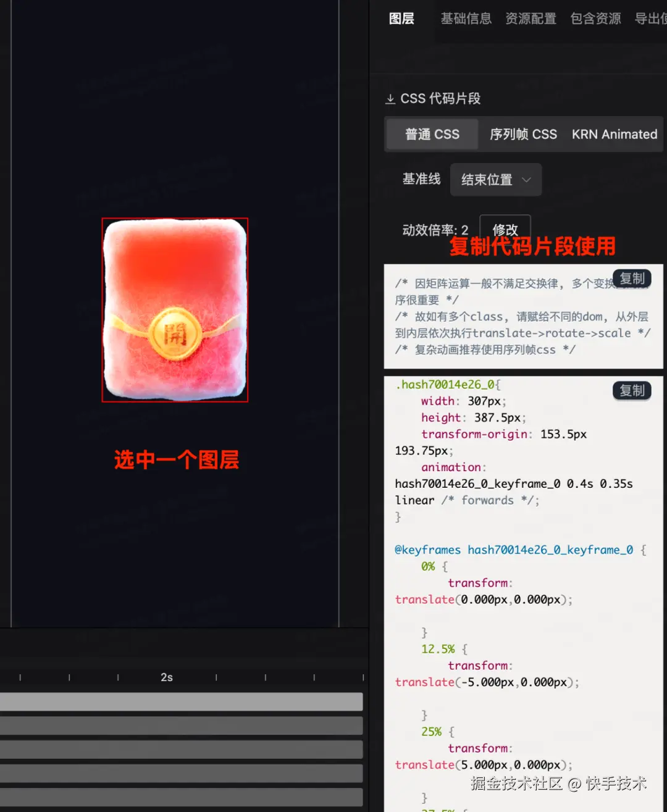Open the 基础信息 tab
This screenshot has width=667, height=812.
pos(466,19)
